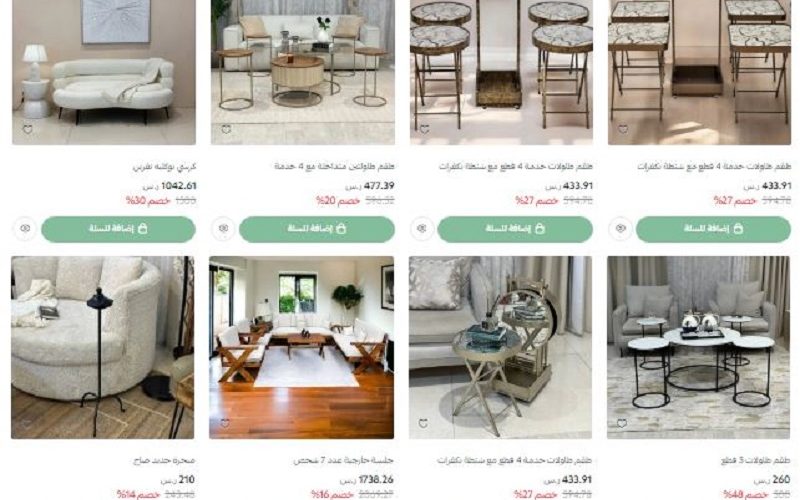Click heart icon on mirrored folding tables photo

(423, 423)
